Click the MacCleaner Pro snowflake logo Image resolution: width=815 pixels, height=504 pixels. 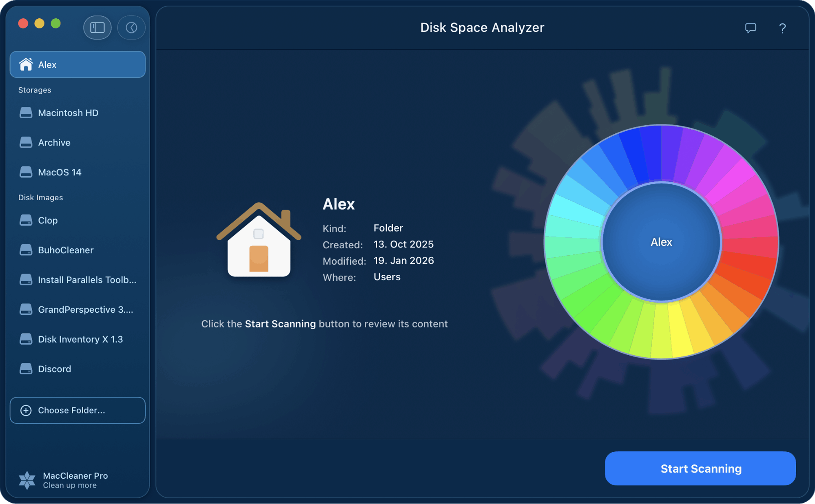tap(27, 480)
